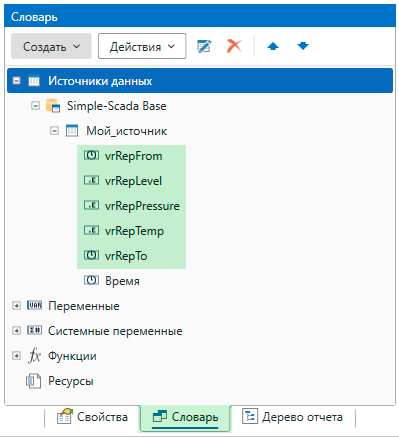Select the vrRepPressure field
Viewport: 399px width, 437px height.
[x=142, y=206]
